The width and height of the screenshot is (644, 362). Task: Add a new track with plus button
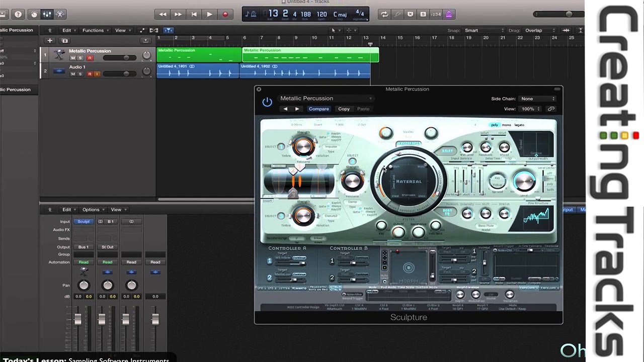[50, 41]
